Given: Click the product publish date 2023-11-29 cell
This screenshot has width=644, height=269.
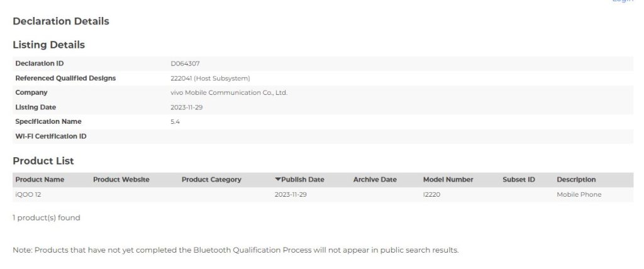Looking at the screenshot, I should tap(291, 195).
